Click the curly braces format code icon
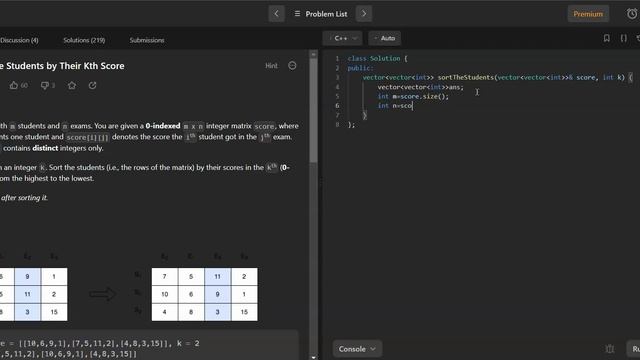Viewport: 640px width, 360px height. pos(624,38)
